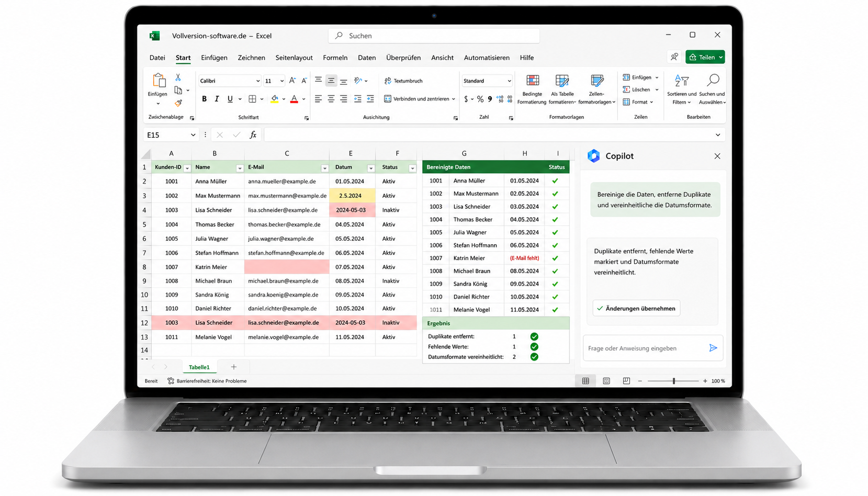Open the Überprüfen ribbon tab
The width and height of the screenshot is (868, 496).
403,58
